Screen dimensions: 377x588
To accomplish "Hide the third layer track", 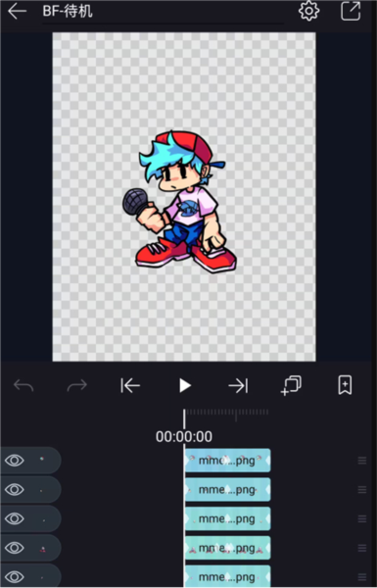I will tap(15, 518).
